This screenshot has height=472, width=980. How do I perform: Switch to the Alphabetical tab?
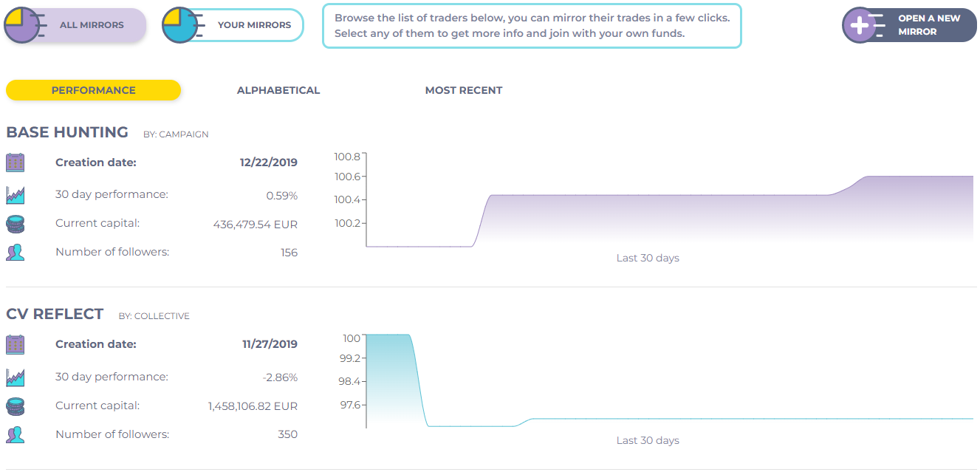pos(278,89)
